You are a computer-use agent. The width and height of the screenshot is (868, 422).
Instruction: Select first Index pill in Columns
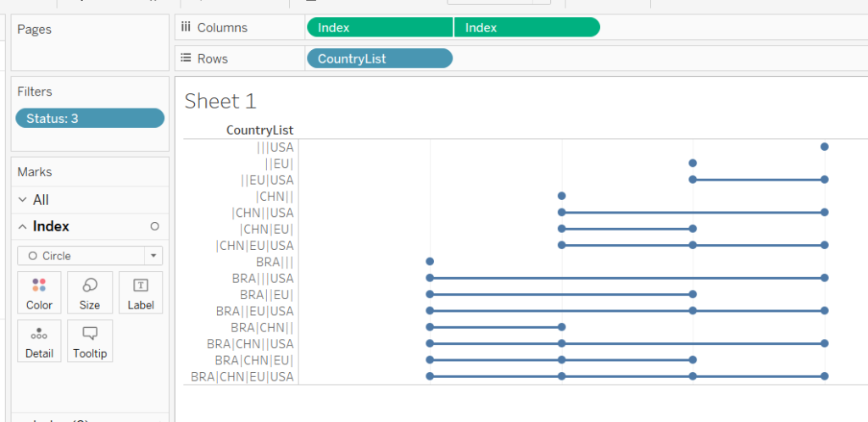click(380, 27)
